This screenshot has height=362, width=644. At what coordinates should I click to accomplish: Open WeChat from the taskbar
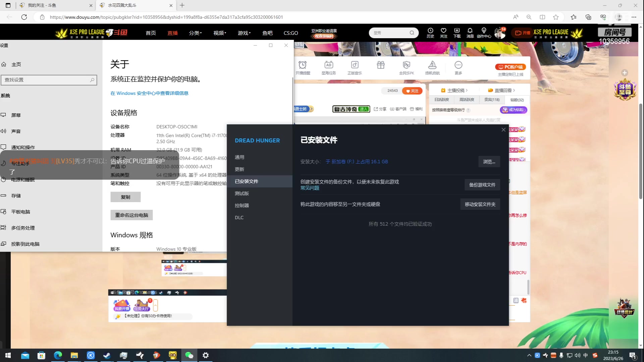(189, 355)
